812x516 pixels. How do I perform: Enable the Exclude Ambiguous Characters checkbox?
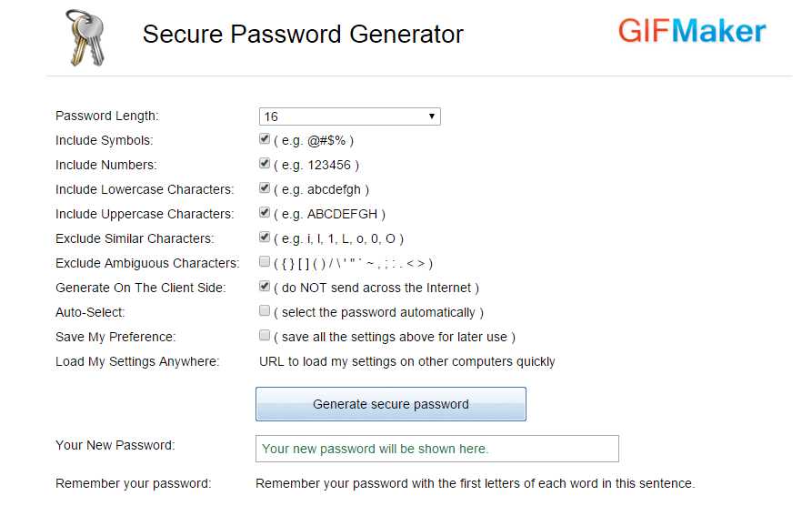coord(265,262)
